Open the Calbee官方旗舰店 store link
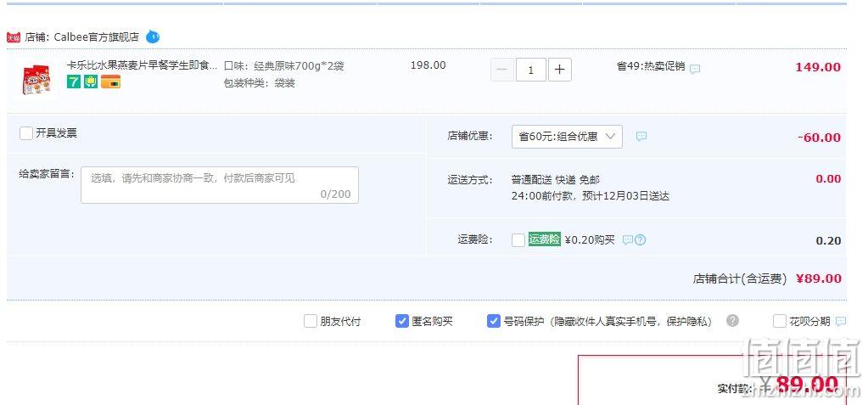This screenshot has height=405, width=868. 97,37
